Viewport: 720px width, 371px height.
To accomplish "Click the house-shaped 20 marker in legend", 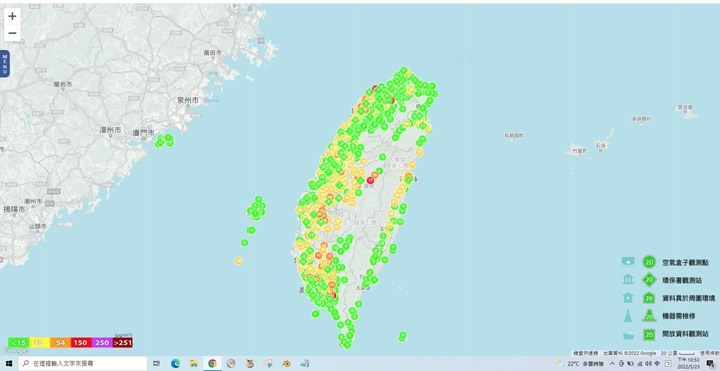I will coord(649,298).
